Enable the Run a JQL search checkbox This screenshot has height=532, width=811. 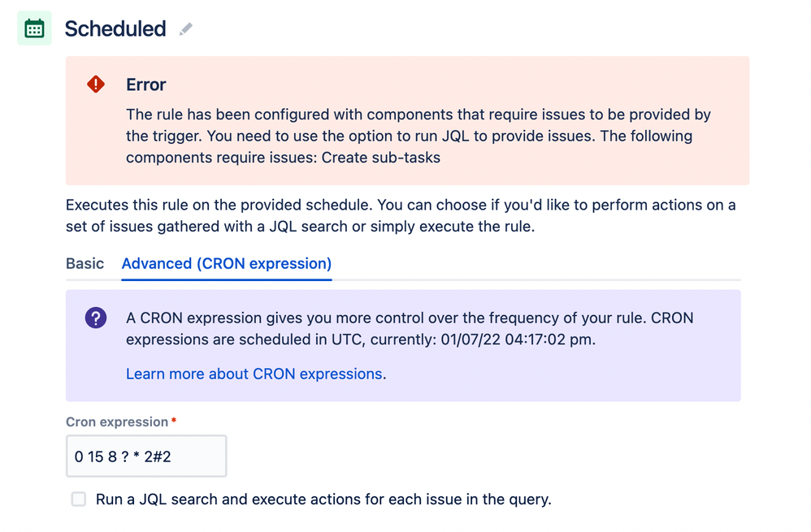point(79,500)
